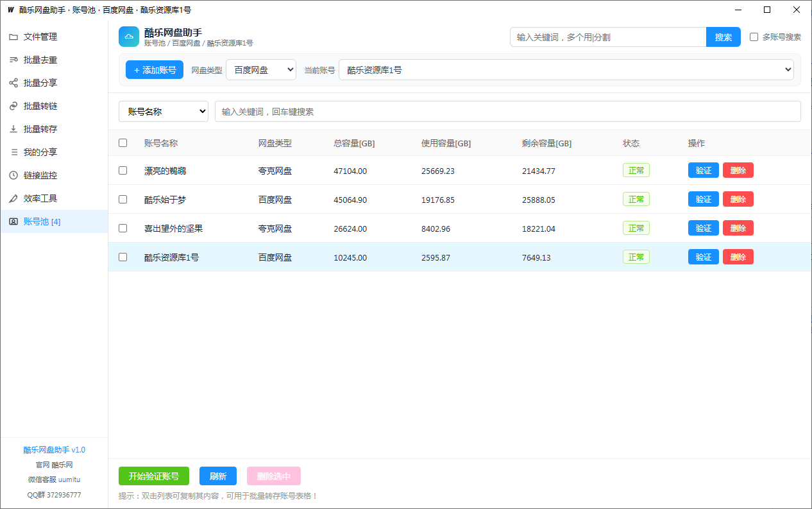812x509 pixels.
Task: Check the box for 酷乐资源库1号 row
Action: (123, 257)
